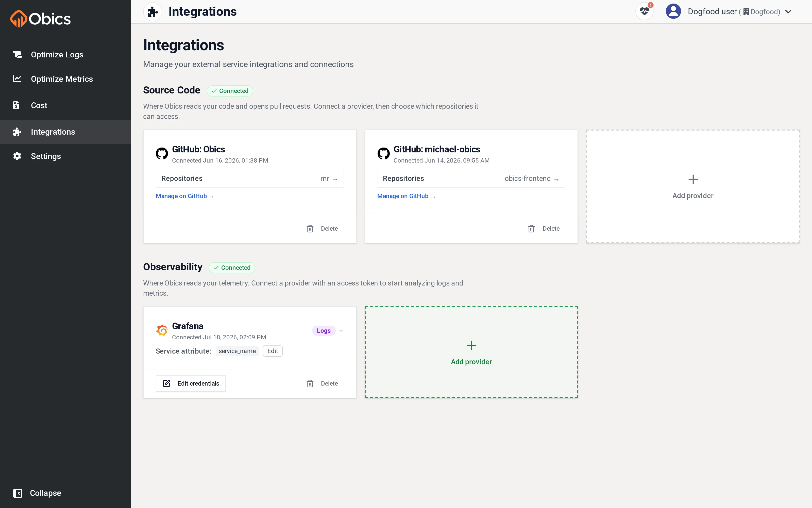Open Optimize Metrics in sidebar
This screenshot has width=812, height=508.
[65, 79]
